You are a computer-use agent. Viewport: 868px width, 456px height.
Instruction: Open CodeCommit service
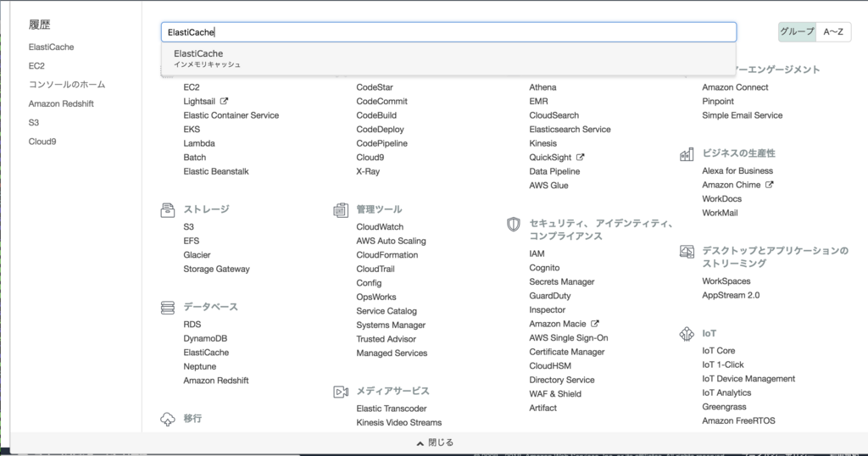click(382, 101)
